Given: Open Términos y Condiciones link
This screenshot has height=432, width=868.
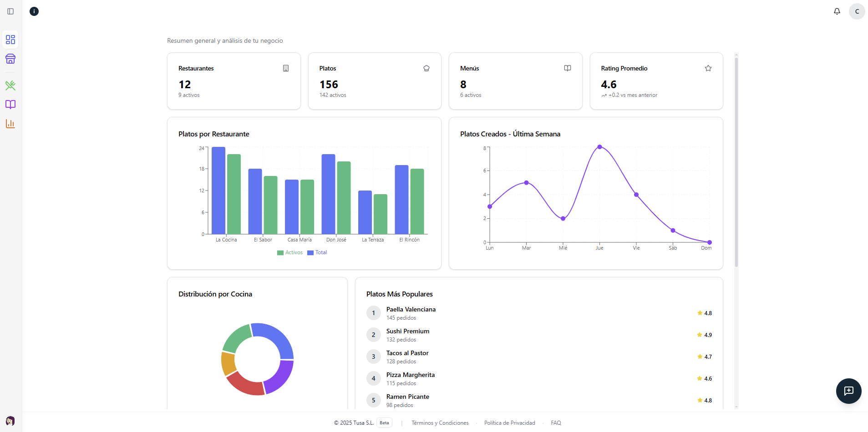Looking at the screenshot, I should tap(440, 423).
